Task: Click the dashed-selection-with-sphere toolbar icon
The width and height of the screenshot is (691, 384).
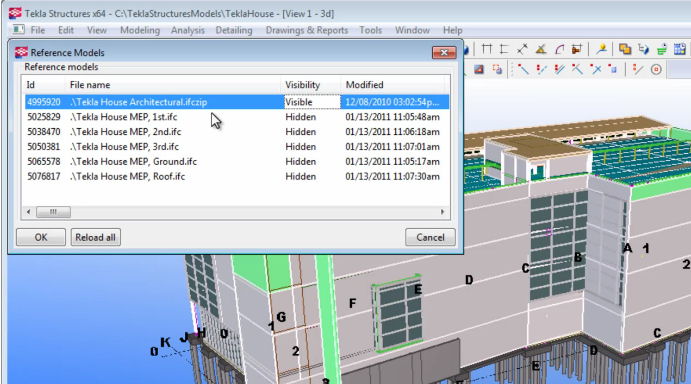Action: coord(498,69)
